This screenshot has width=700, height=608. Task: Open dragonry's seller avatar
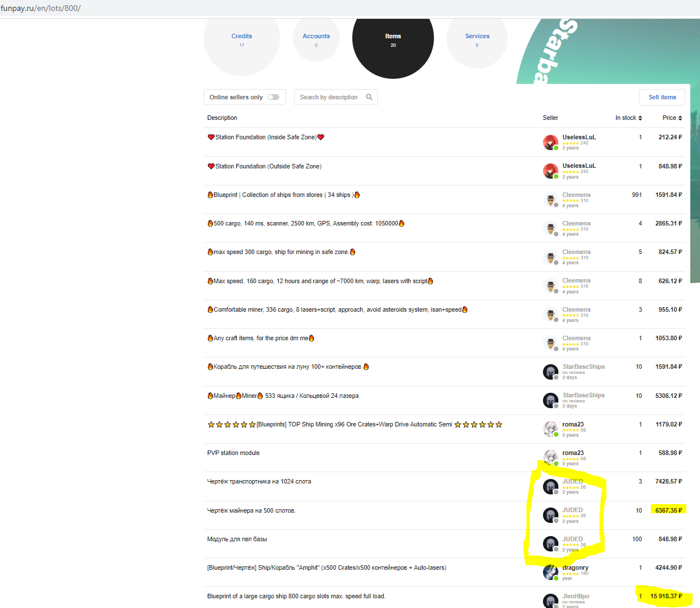[550, 573]
